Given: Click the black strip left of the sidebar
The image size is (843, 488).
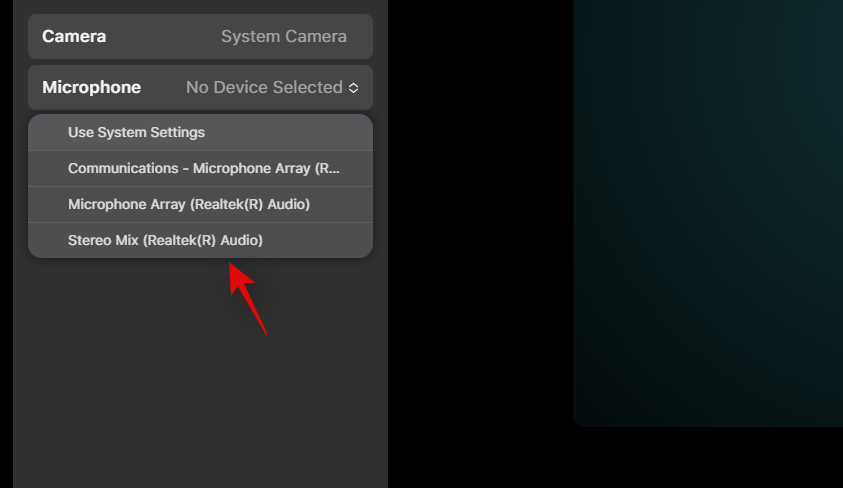Looking at the screenshot, I should coord(6,250).
